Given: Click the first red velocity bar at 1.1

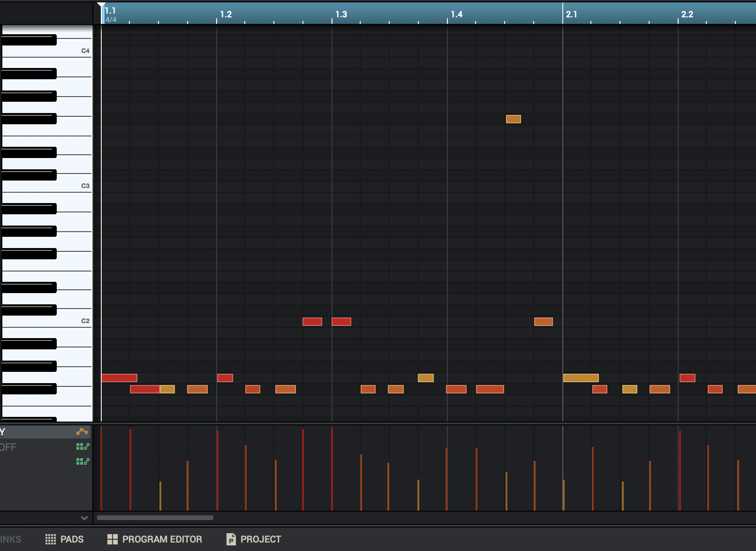Looking at the screenshot, I should tap(101, 469).
